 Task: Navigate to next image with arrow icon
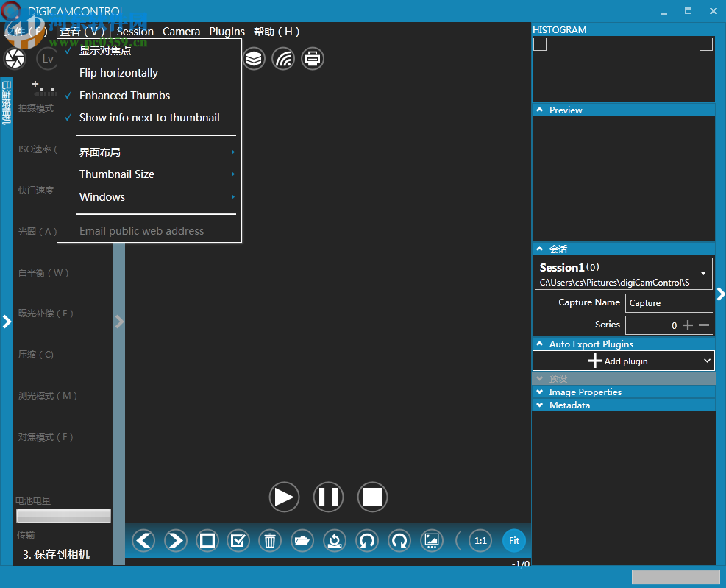click(x=175, y=540)
